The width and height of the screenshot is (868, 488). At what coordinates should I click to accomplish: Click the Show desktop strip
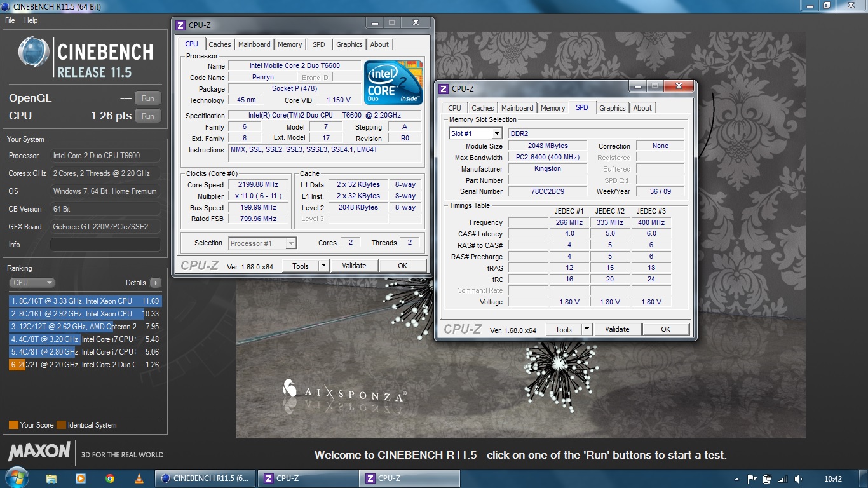click(864, 479)
